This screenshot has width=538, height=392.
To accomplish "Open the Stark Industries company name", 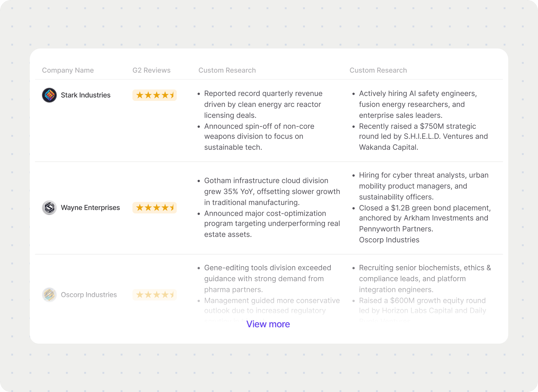I will click(x=86, y=95).
